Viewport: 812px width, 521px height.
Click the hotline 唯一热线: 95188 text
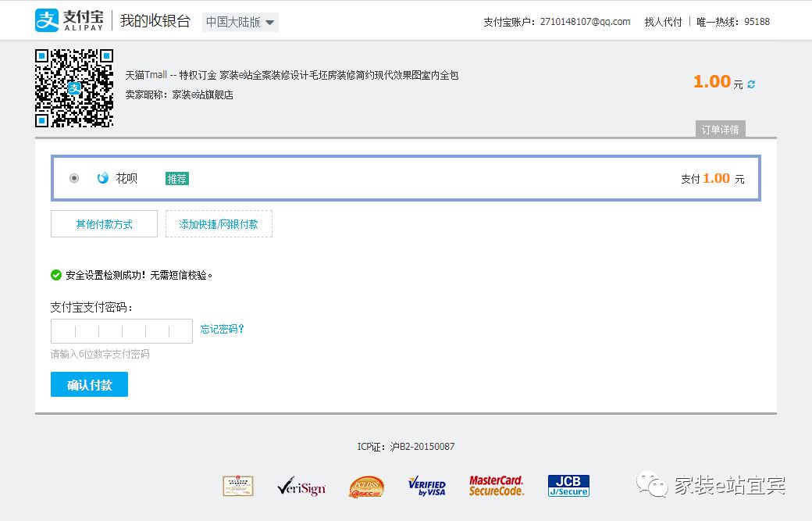tap(733, 22)
